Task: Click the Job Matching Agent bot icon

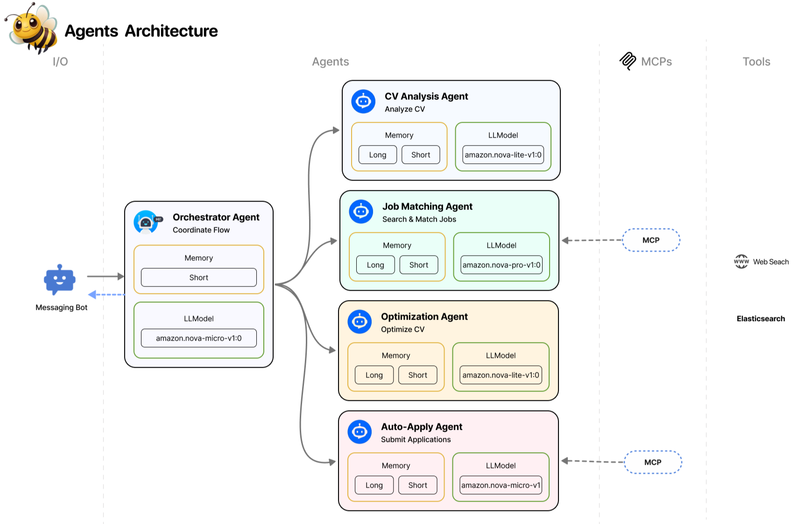Action: click(361, 211)
